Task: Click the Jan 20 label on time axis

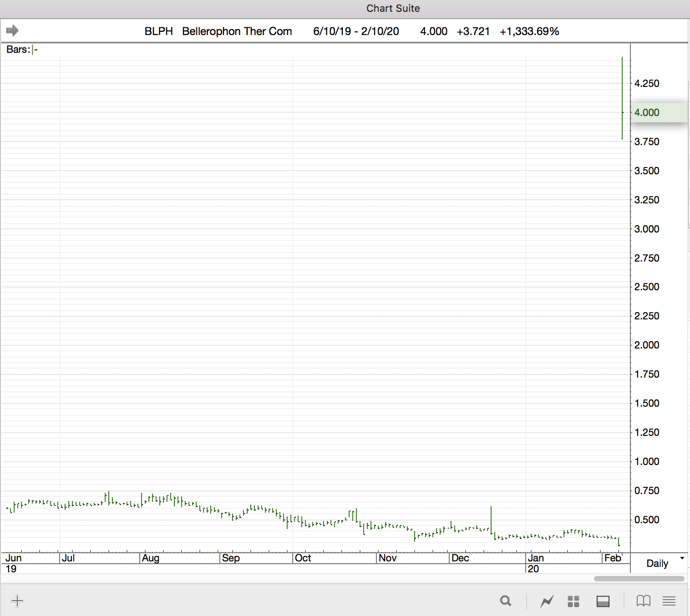Action: click(x=536, y=563)
